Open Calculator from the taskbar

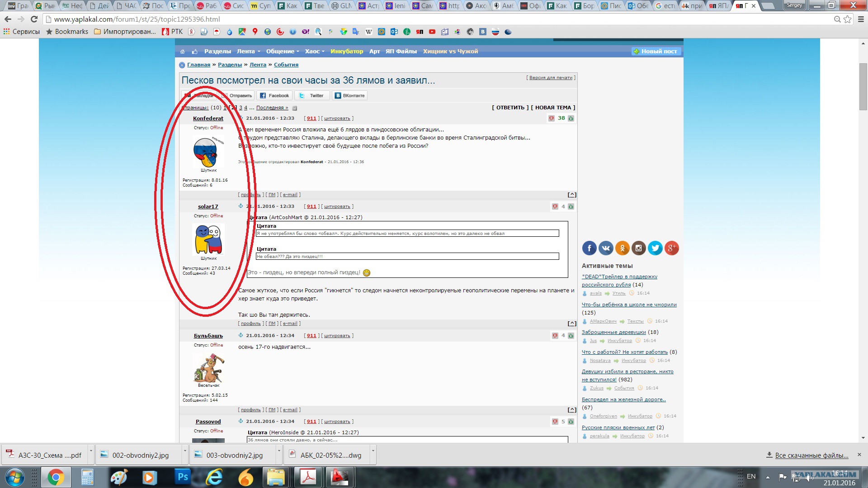87,477
